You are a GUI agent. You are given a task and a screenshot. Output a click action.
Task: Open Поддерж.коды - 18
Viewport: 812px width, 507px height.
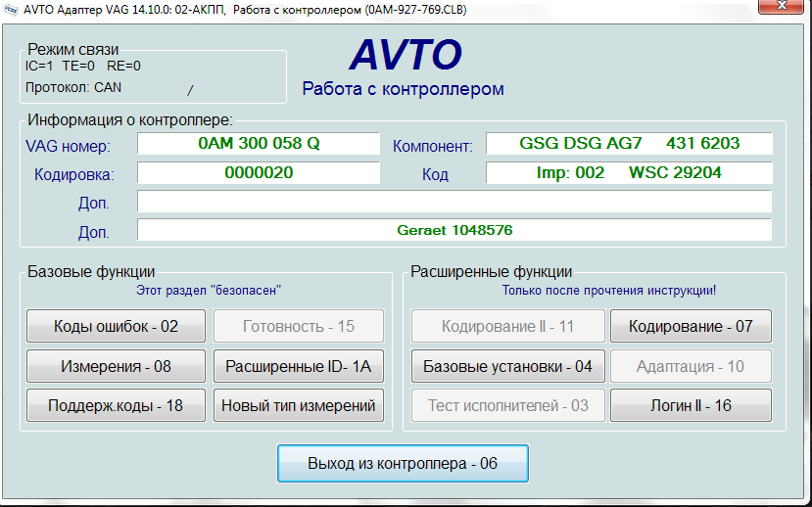click(x=116, y=405)
